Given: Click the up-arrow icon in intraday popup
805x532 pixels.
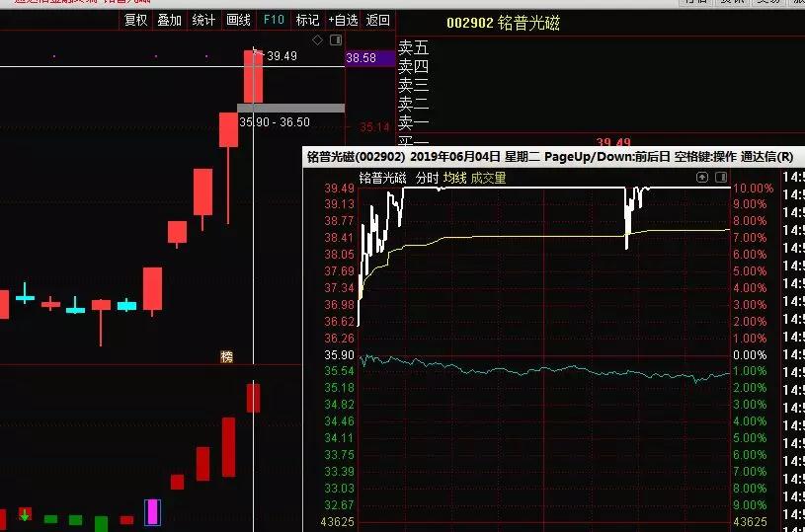Looking at the screenshot, I should tap(702, 178).
